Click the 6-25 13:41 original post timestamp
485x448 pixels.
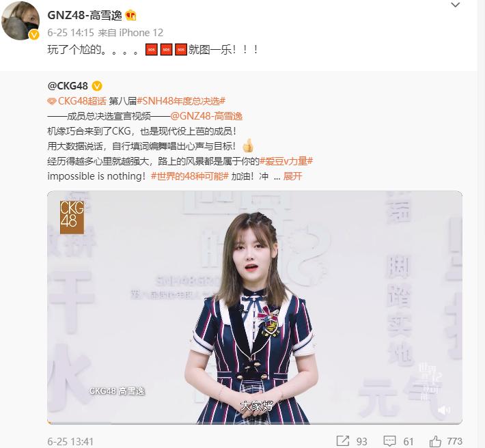pos(70,441)
